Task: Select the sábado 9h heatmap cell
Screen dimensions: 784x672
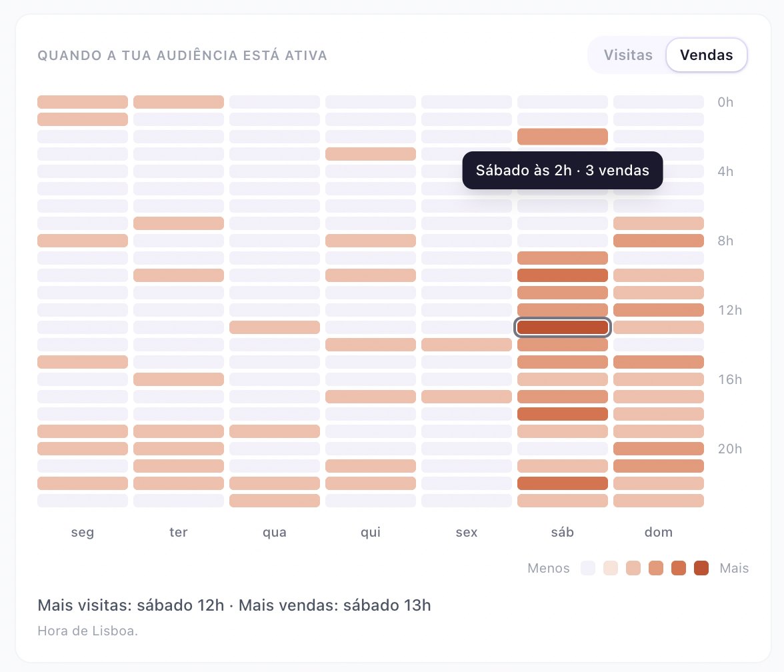Action: tap(563, 258)
